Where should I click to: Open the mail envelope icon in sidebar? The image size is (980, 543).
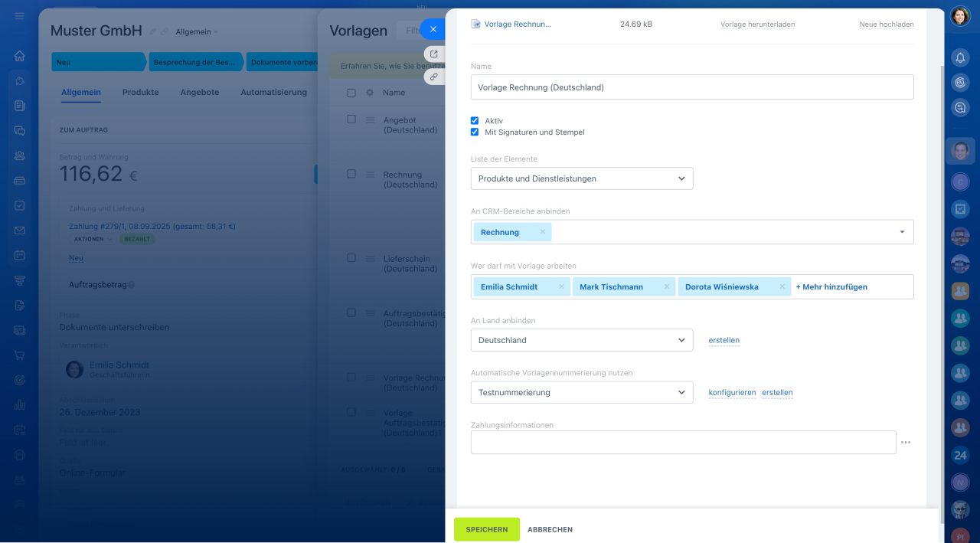(20, 231)
